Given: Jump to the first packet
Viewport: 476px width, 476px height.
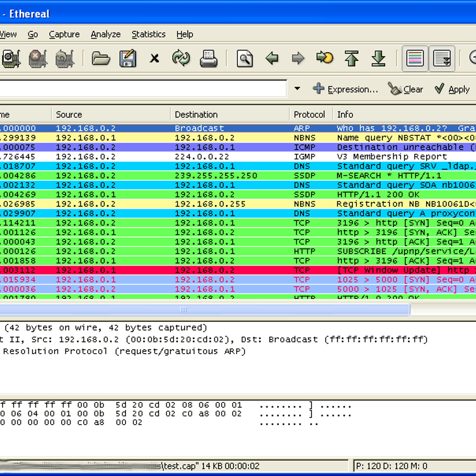Looking at the screenshot, I should click(x=351, y=59).
